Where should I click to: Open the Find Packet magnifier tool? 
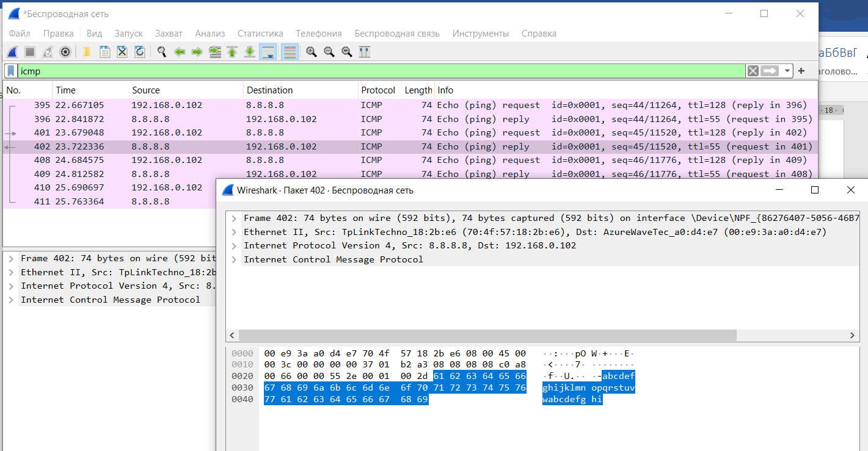click(162, 52)
